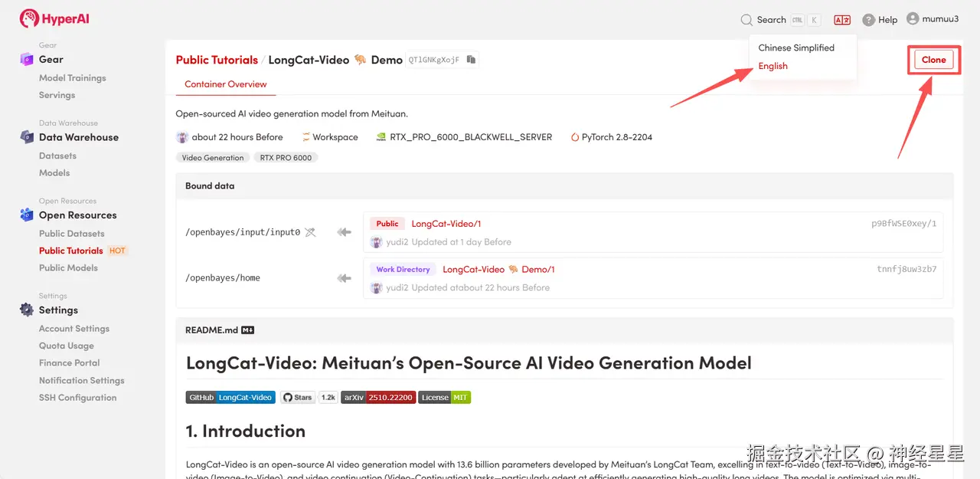The image size is (980, 479).
Task: Open Finance Portal in sidebar
Action: click(70, 363)
